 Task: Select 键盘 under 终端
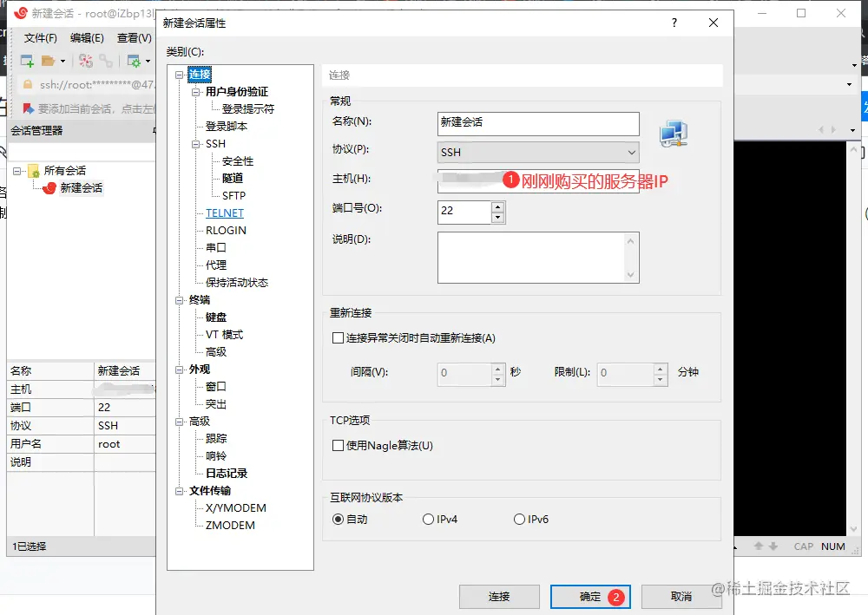(216, 317)
